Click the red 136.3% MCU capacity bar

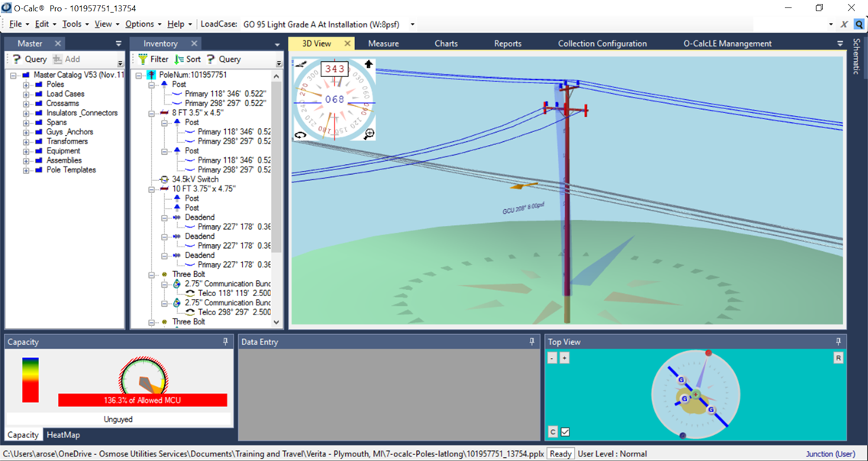coord(141,400)
